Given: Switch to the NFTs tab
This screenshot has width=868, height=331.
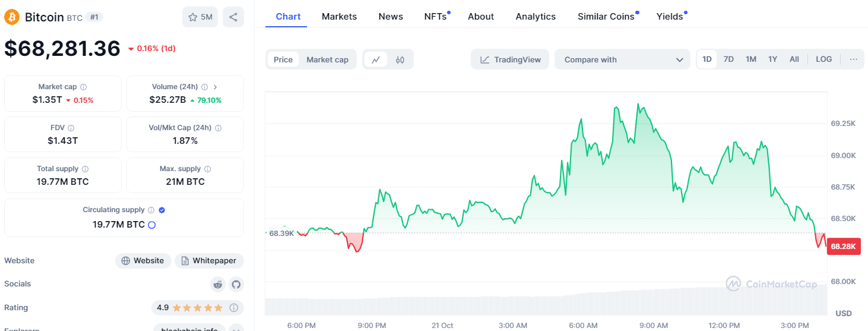Looking at the screenshot, I should (x=436, y=17).
